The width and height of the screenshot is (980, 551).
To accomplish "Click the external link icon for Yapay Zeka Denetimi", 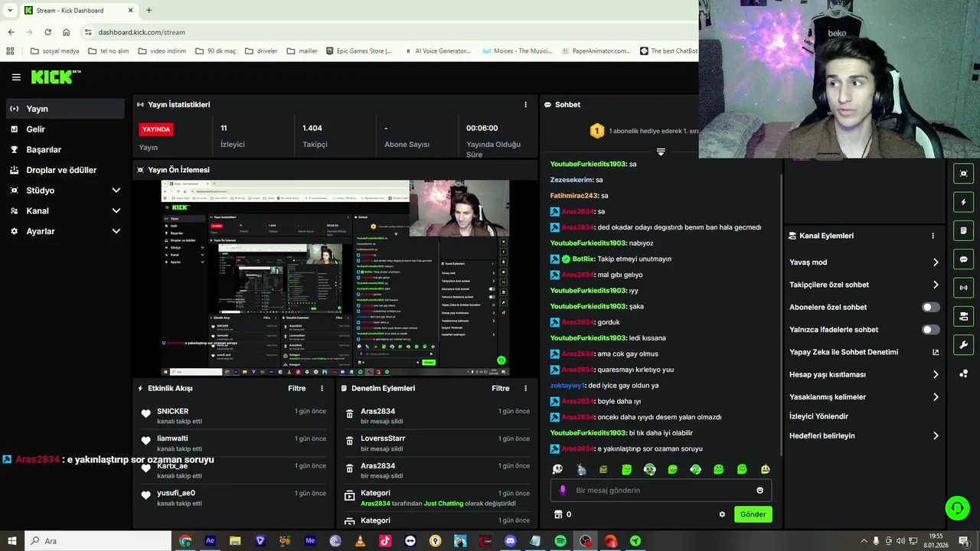I will (x=936, y=352).
